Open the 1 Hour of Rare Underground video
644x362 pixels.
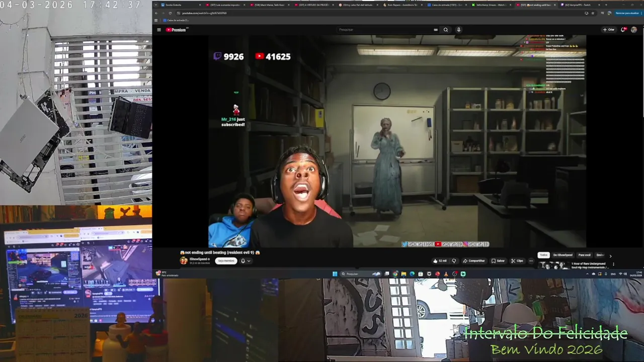590,265
